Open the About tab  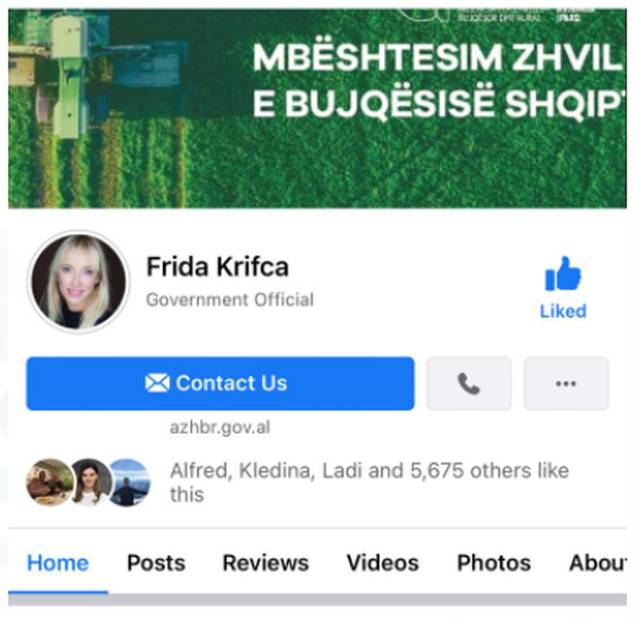598,563
